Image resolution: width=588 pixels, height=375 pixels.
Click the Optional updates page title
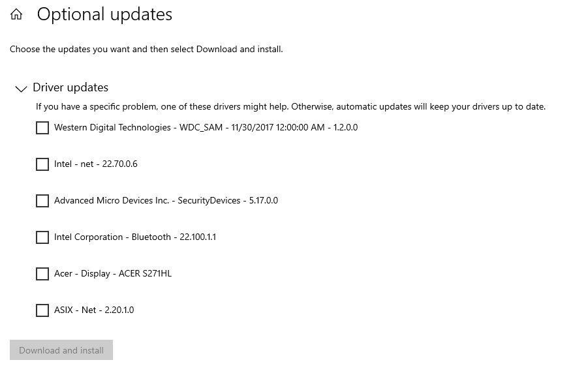(104, 14)
